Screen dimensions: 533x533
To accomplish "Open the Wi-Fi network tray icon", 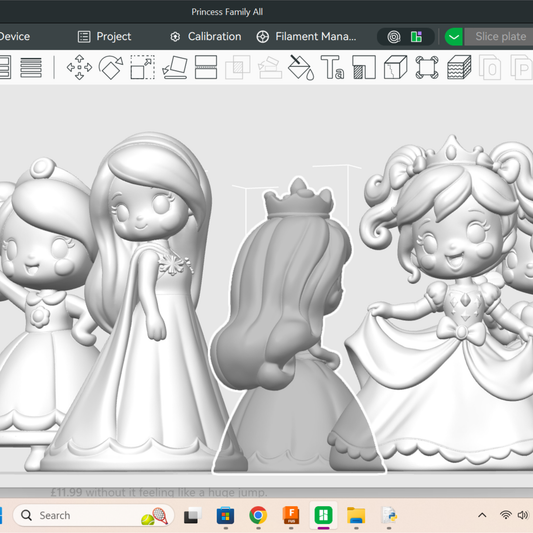I will [x=506, y=515].
